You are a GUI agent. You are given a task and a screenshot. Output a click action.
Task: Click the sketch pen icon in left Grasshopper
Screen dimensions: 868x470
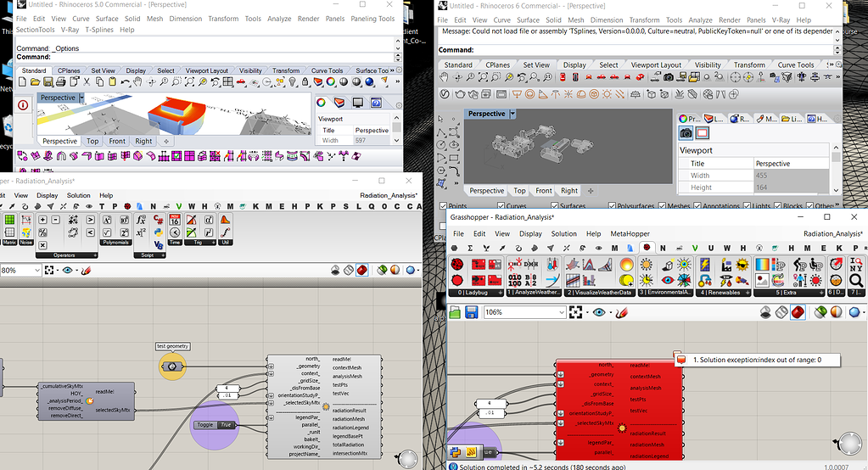coord(86,270)
